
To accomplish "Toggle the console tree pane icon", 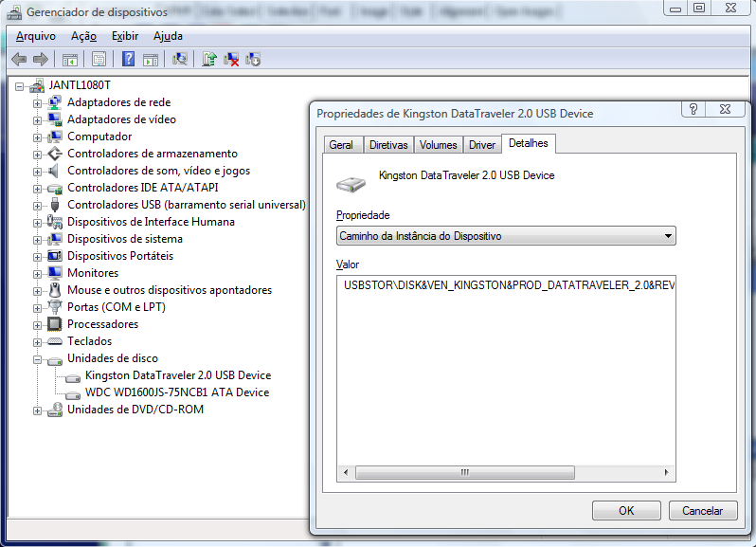I will pos(70,60).
